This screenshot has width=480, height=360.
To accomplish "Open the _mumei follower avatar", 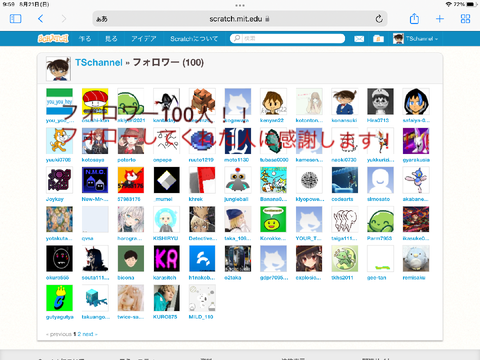I will pyautogui.click(x=166, y=180).
